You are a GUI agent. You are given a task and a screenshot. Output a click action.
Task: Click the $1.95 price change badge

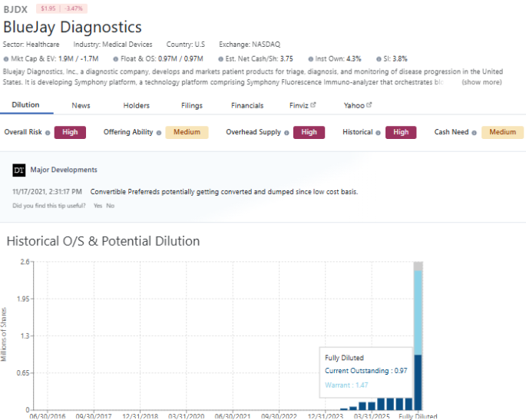click(61, 8)
